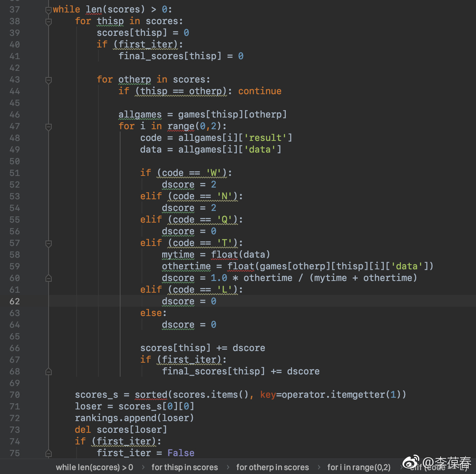
Task: Fold the 'for i in range' block on line 47
Action: pos(49,127)
